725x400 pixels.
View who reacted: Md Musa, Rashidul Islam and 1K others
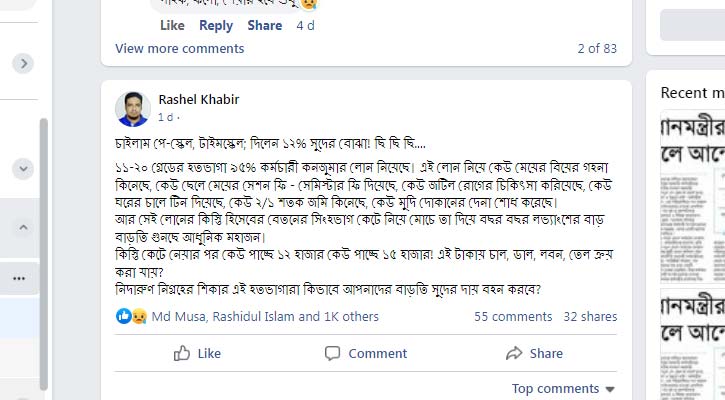[265, 316]
